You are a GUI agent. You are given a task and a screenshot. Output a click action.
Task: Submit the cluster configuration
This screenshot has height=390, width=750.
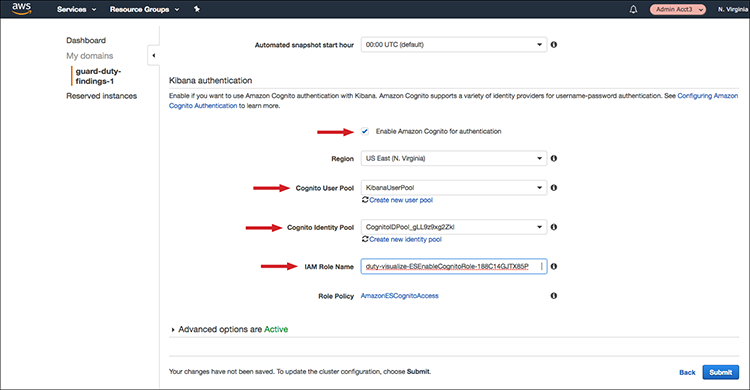(x=720, y=372)
